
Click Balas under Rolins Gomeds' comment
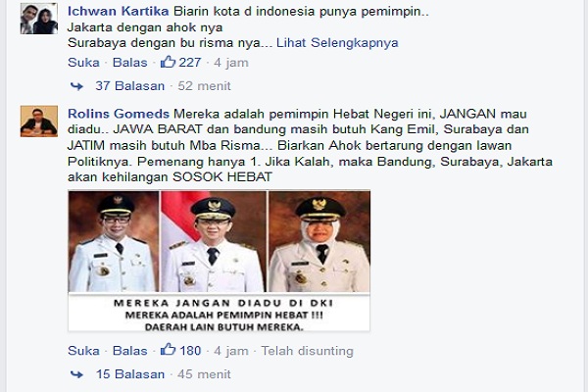(129, 351)
